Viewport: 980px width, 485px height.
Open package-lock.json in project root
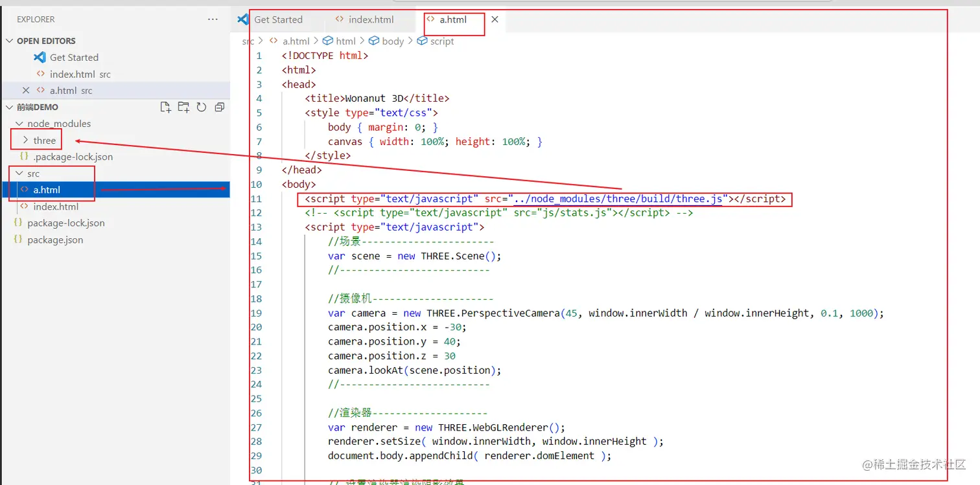click(65, 223)
